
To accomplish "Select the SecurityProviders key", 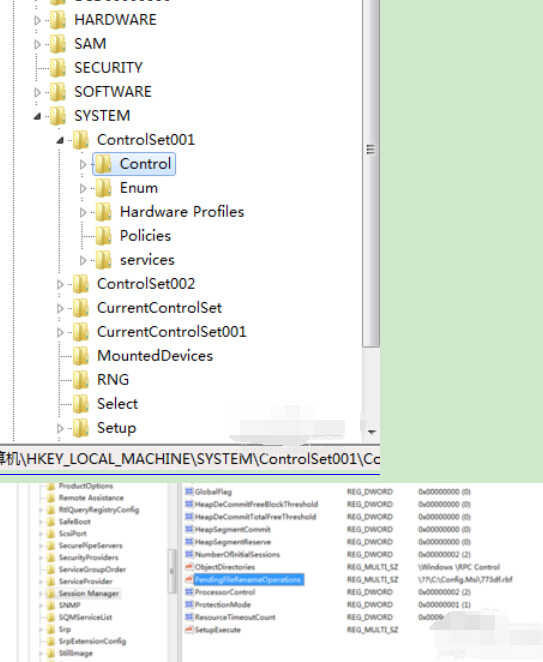I will pyautogui.click(x=88, y=557).
